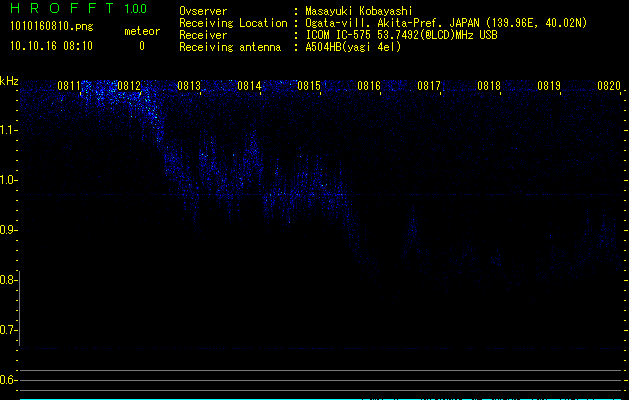Click the 0817 time marker
629x400 pixels.
(429, 85)
